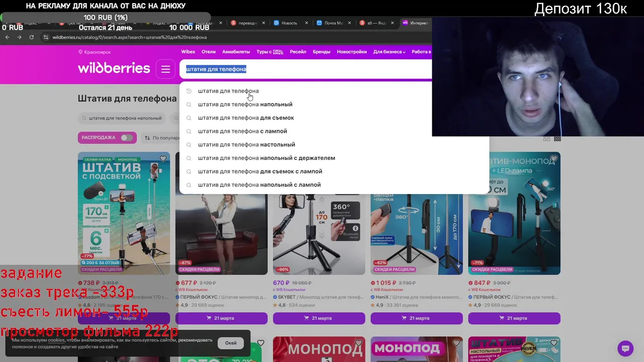This screenshot has height=362, width=644.
Task: Add the 847 ₽ ПЕРВЫЙ ФОКУС item to cart
Action: coord(514,318)
